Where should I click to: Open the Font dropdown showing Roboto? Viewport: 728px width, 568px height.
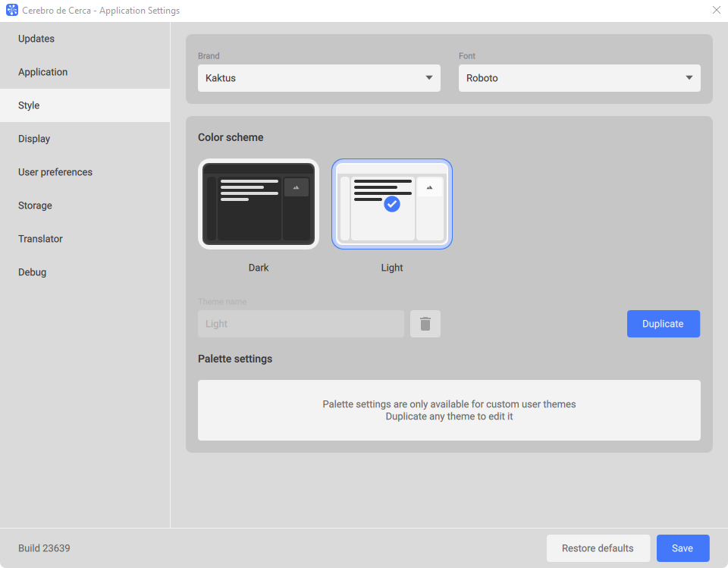(x=579, y=77)
